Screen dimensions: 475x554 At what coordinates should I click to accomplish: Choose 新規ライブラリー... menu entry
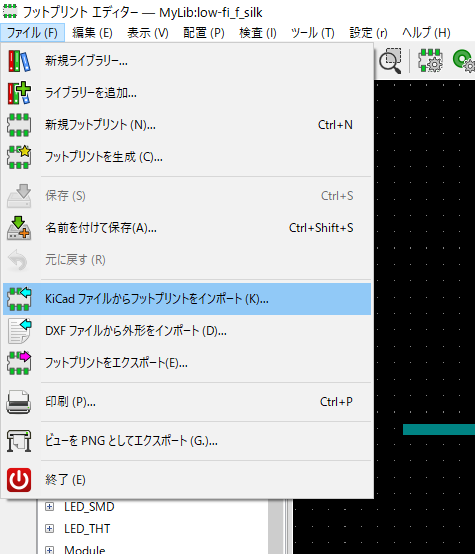pyautogui.click(x=187, y=61)
